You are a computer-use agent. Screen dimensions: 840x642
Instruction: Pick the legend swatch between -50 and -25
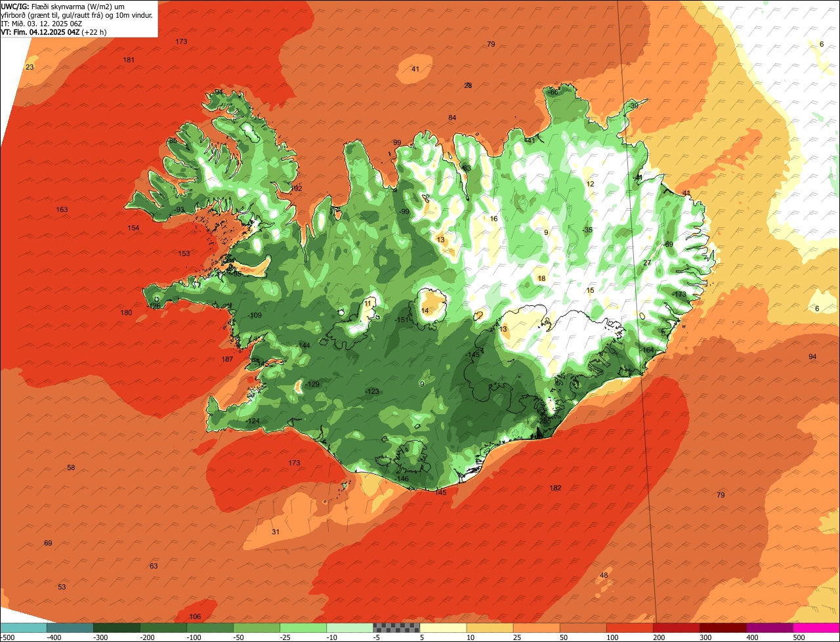click(x=256, y=628)
